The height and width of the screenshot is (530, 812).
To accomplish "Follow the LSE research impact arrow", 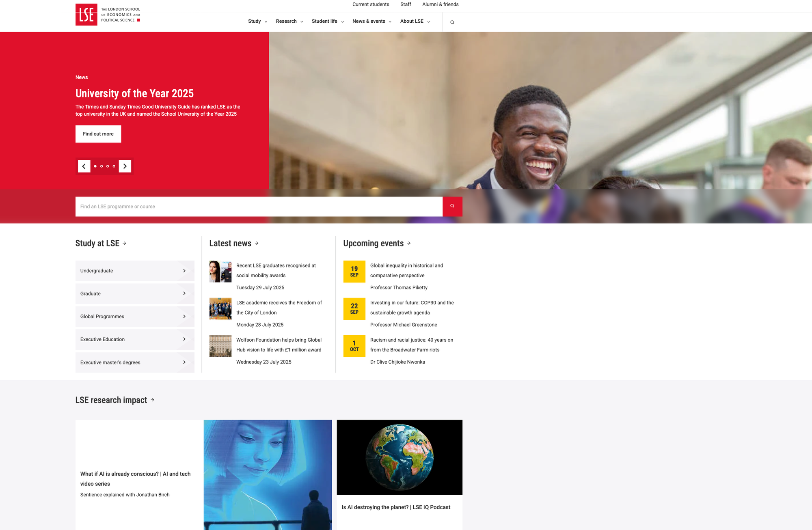I will (153, 400).
